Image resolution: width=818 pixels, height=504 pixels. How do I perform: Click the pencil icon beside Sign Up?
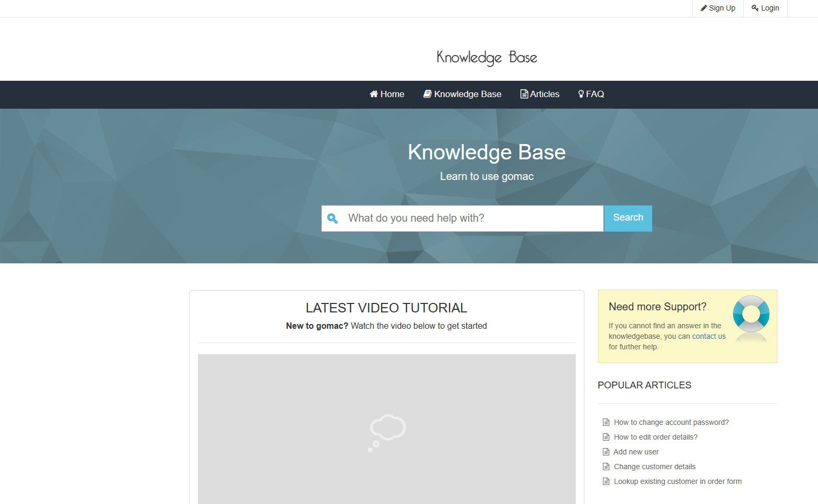coord(703,8)
